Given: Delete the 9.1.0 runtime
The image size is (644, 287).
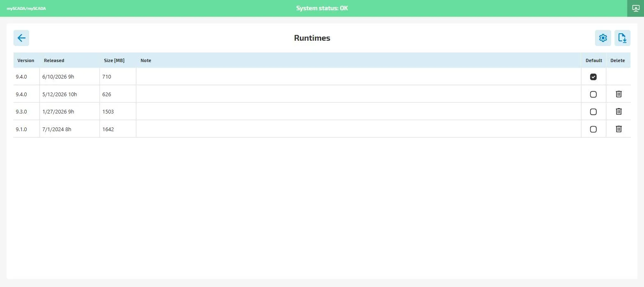Looking at the screenshot, I should [x=619, y=129].
